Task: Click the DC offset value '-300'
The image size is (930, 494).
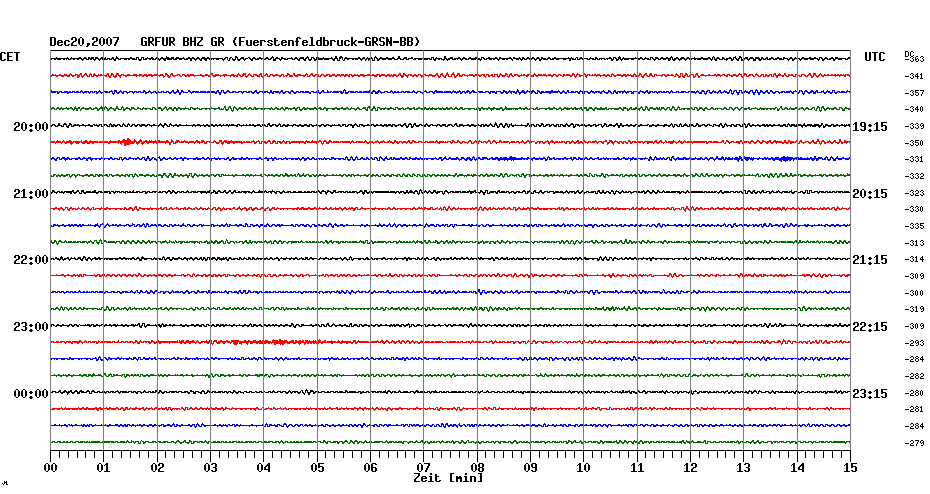Action: (914, 293)
